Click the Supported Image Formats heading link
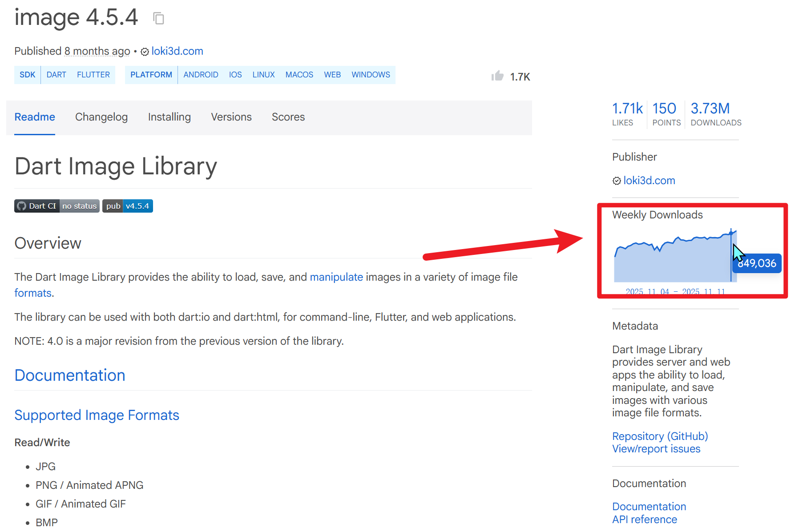The width and height of the screenshot is (791, 532). 97,415
